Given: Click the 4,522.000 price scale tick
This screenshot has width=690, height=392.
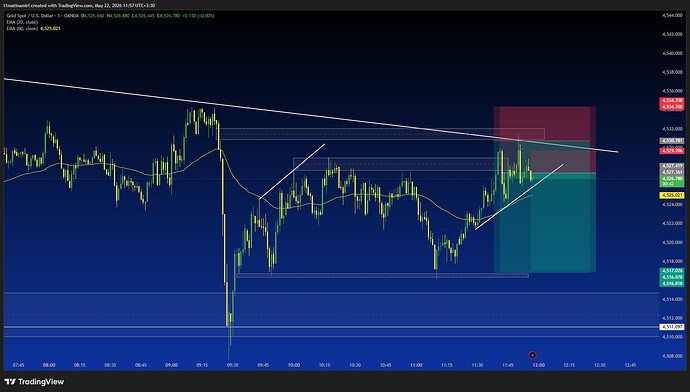Looking at the screenshot, I should [672, 223].
